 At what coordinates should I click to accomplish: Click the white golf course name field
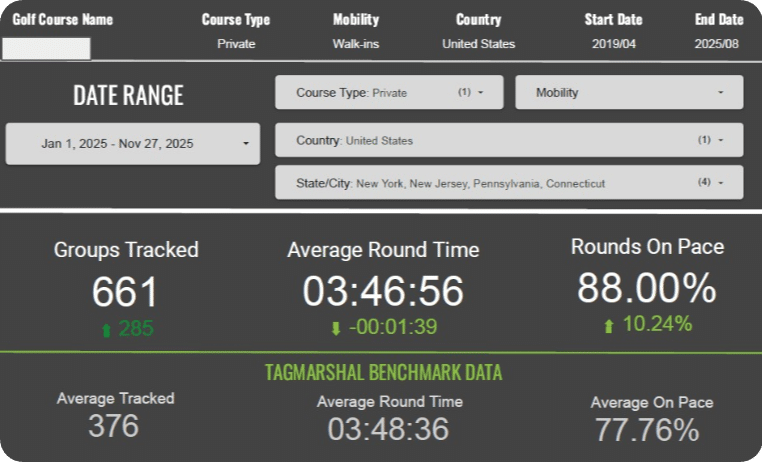coord(47,48)
